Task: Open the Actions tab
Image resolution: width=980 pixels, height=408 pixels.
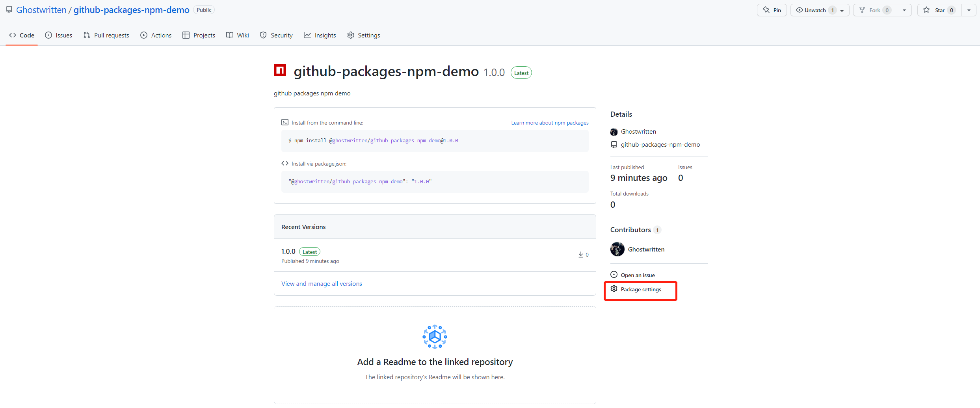Action: (x=156, y=35)
